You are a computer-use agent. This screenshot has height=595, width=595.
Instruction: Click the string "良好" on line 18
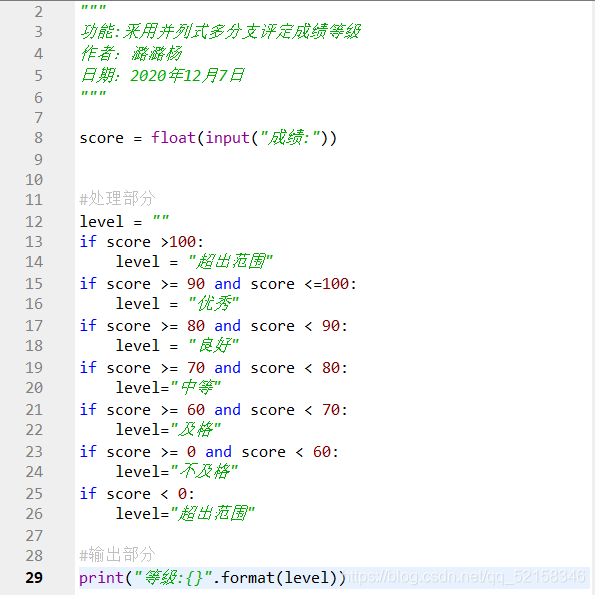214,346
